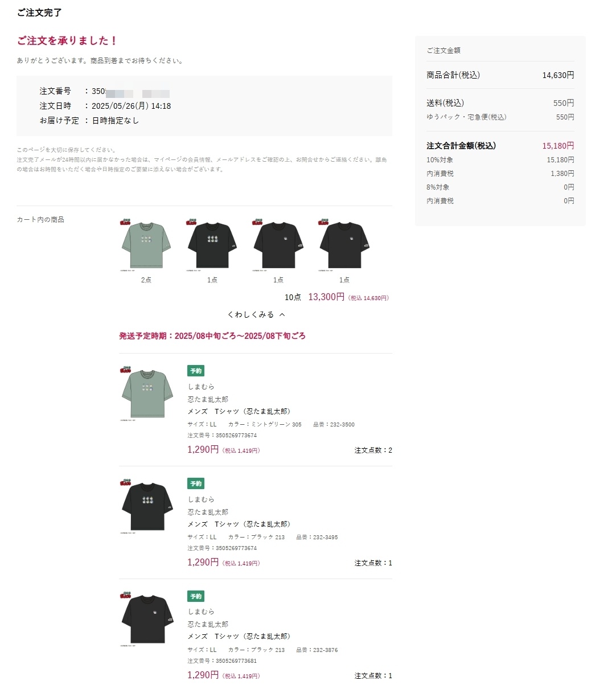The width and height of the screenshot is (616, 689).
Task: Click the 注文合計金額 total 15,180円
Action: (x=558, y=146)
